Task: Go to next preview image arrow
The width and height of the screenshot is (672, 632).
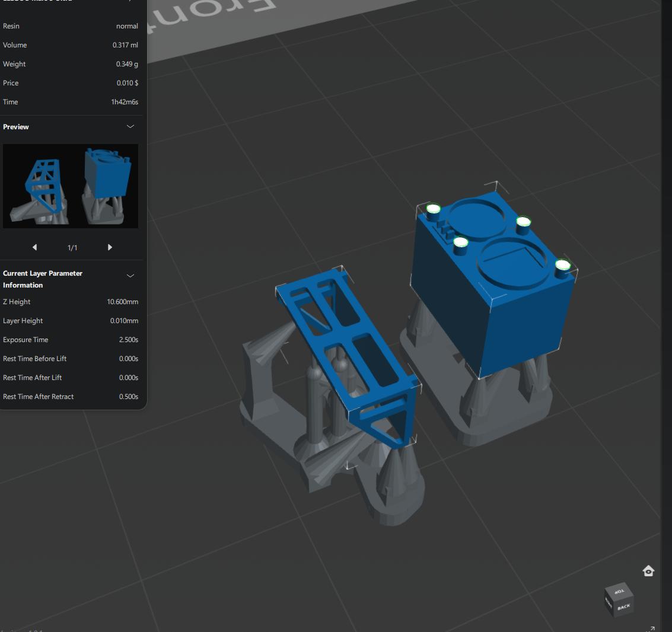Action: pos(110,247)
